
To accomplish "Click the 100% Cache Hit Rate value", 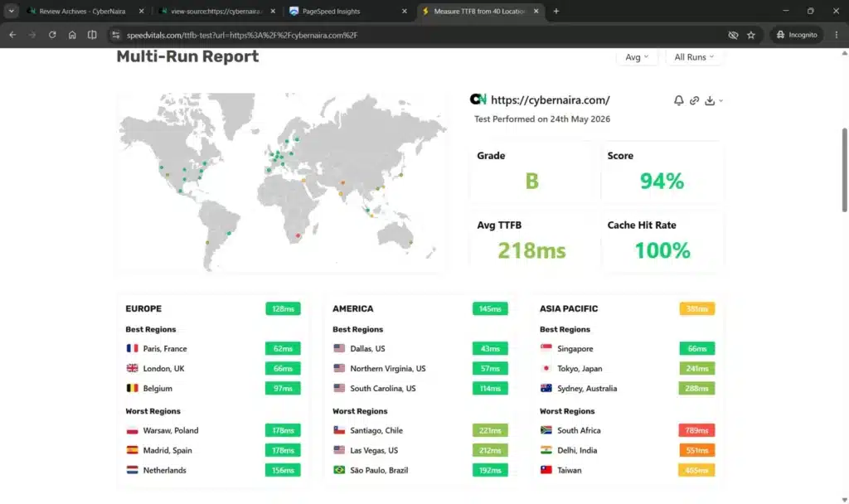I will (x=662, y=250).
